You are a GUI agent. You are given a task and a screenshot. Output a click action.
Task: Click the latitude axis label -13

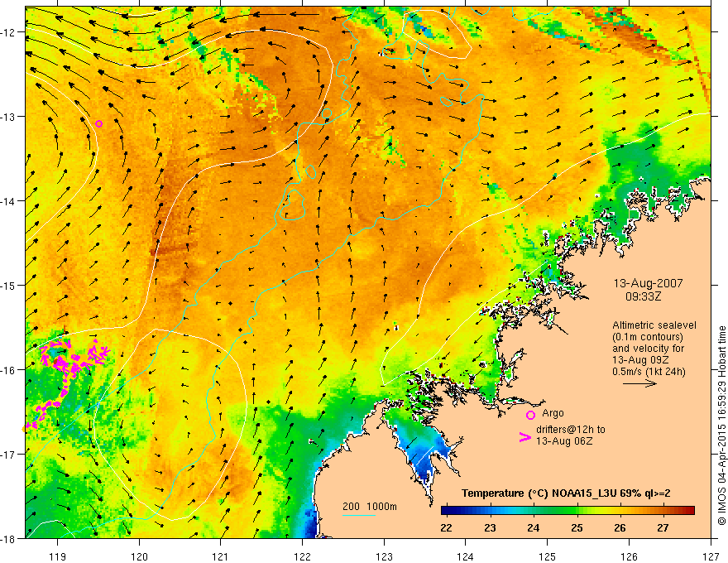tap(8, 117)
